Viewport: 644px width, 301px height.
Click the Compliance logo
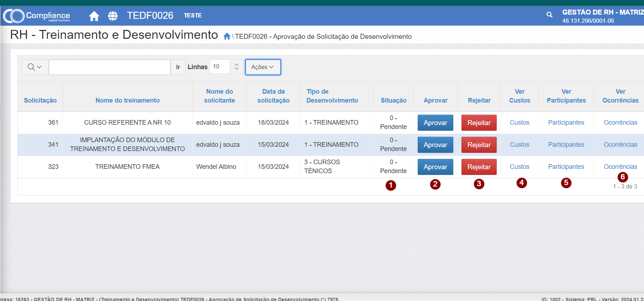pyautogui.click(x=37, y=16)
